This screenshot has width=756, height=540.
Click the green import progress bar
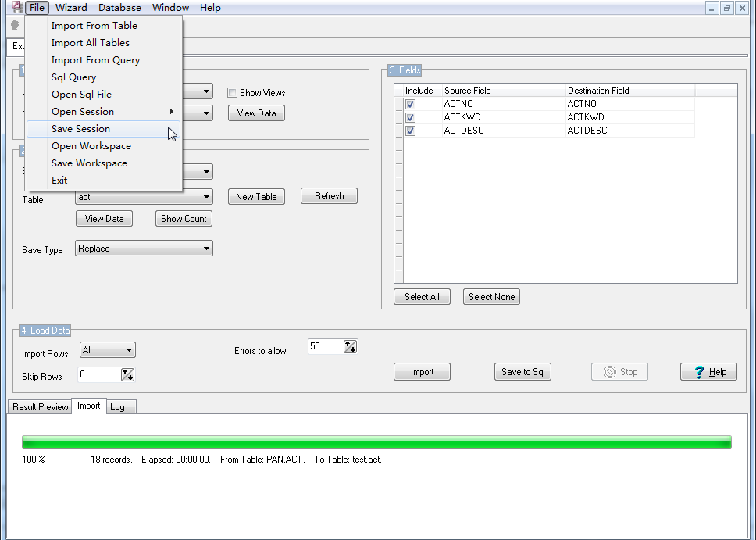[x=376, y=442]
